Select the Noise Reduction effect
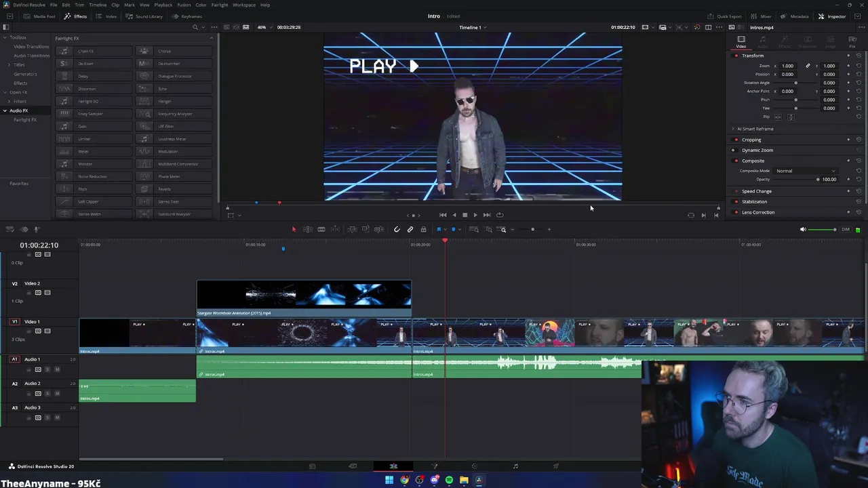 94,176
